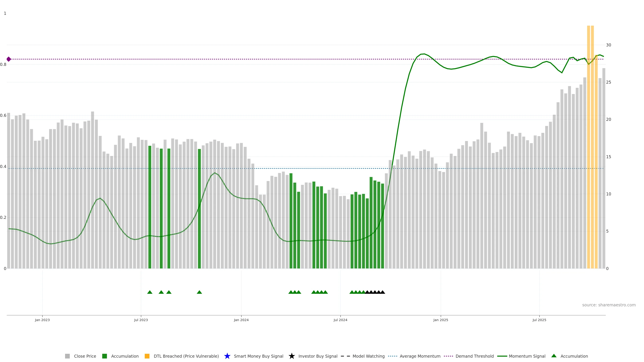Click the blue Smart Money Buy Signal star
Image resolution: width=644 pixels, height=362 pixels.
point(227,356)
